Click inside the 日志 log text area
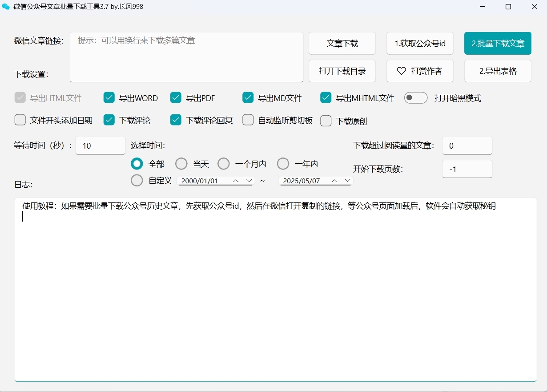This screenshot has width=547, height=392. 275,290
